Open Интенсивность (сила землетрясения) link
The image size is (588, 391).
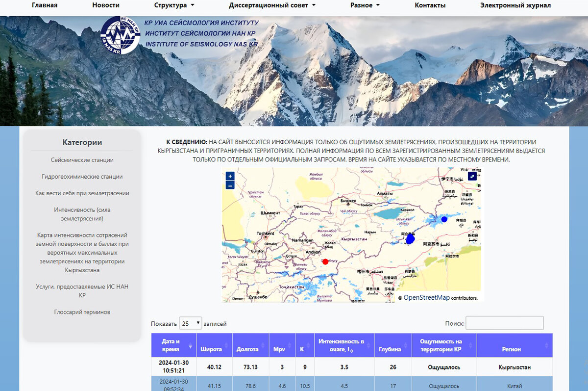click(x=82, y=214)
